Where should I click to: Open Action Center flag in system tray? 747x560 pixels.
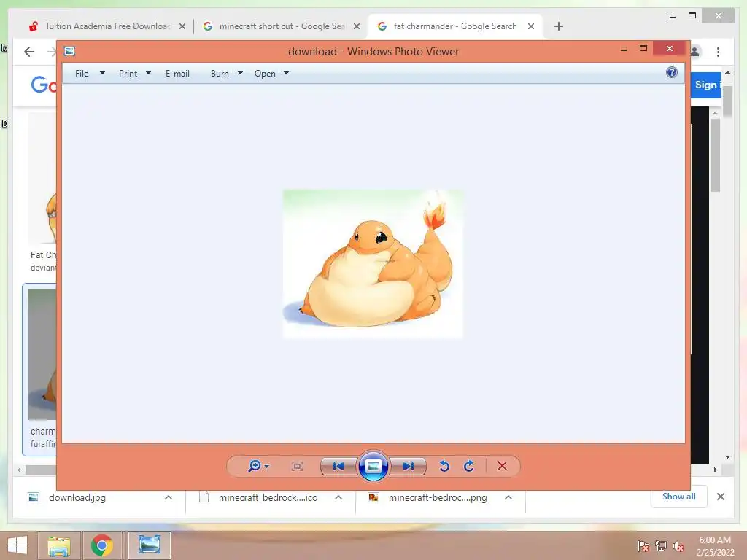(643, 545)
